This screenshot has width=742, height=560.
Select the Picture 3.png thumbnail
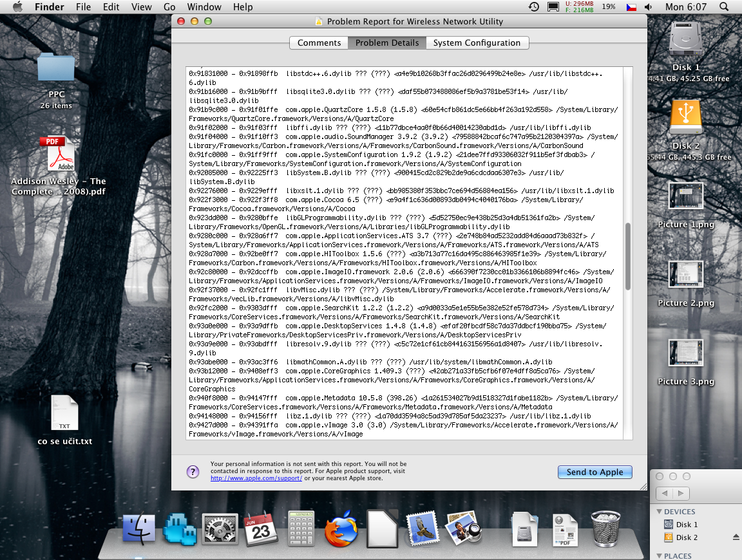tap(686, 353)
